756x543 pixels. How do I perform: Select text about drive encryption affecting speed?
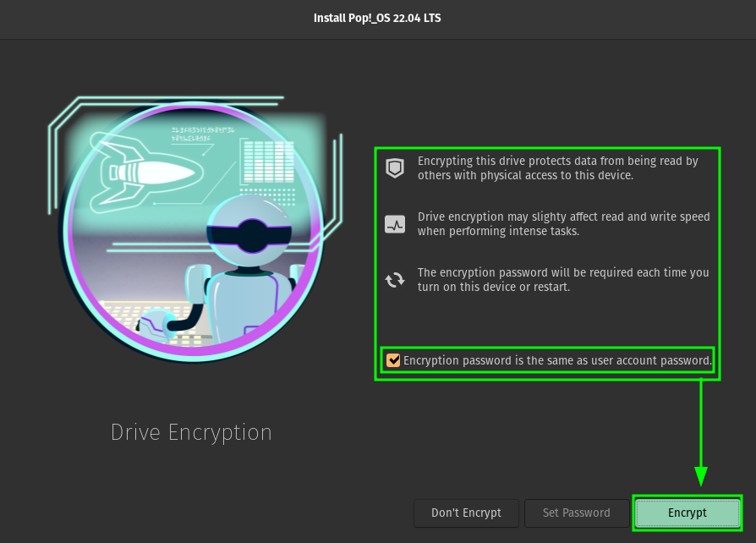click(564, 224)
